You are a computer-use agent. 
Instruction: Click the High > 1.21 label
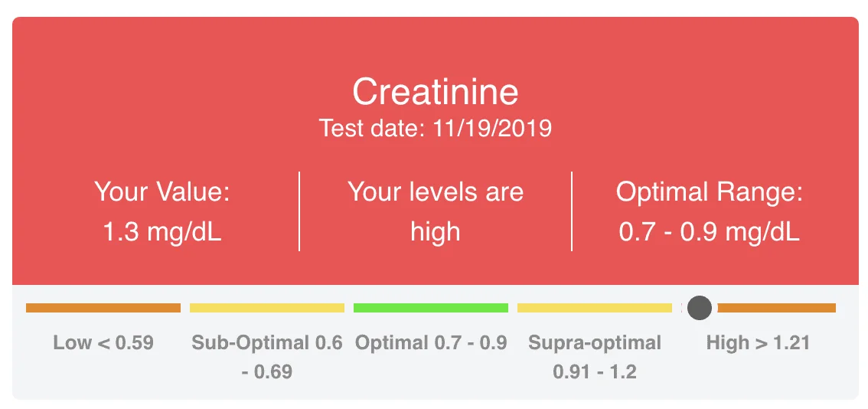(758, 343)
